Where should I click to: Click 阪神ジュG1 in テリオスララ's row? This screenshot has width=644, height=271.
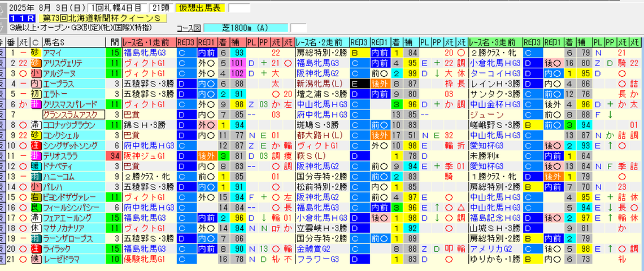coord(149,156)
